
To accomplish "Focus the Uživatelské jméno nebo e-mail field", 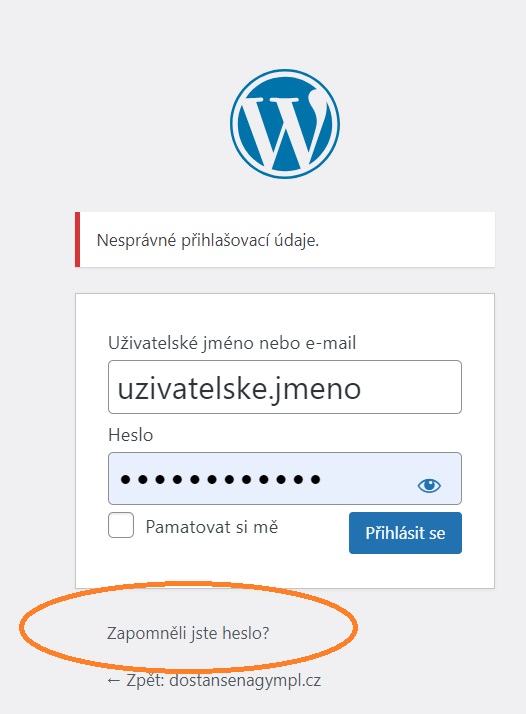I will point(285,387).
